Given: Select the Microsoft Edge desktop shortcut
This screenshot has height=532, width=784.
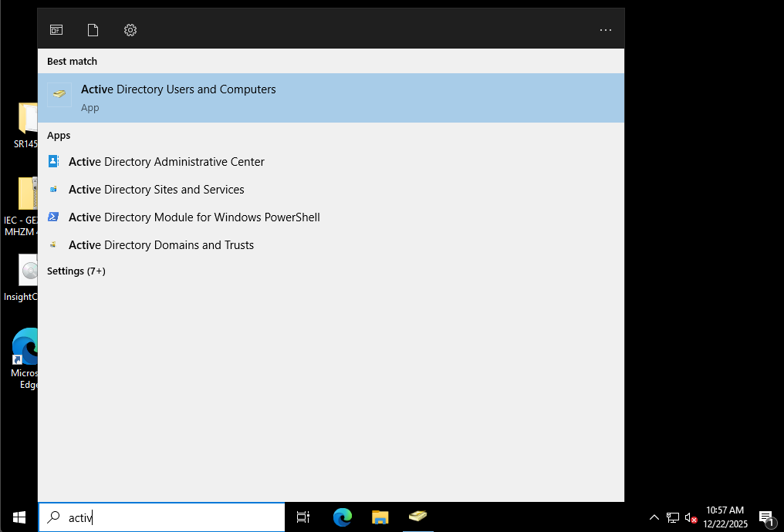Looking at the screenshot, I should [24, 359].
